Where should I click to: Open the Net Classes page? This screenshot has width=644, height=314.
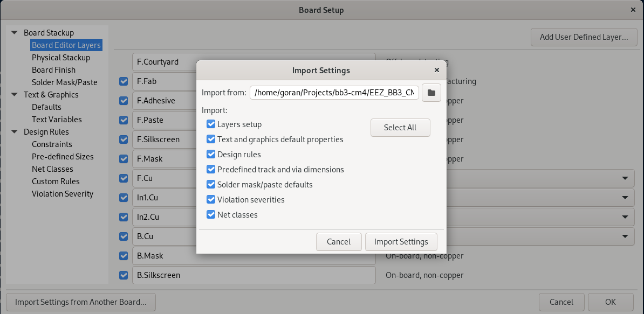52,169
